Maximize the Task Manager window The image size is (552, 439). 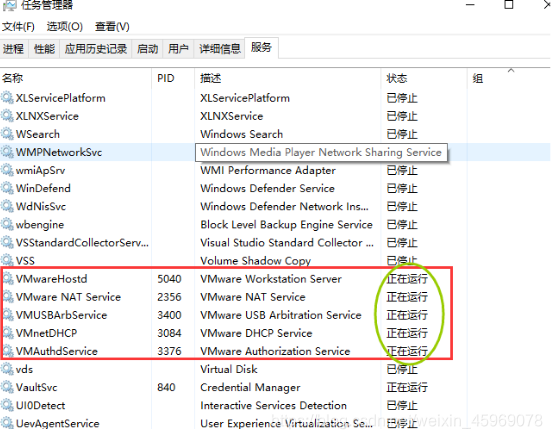508,4
